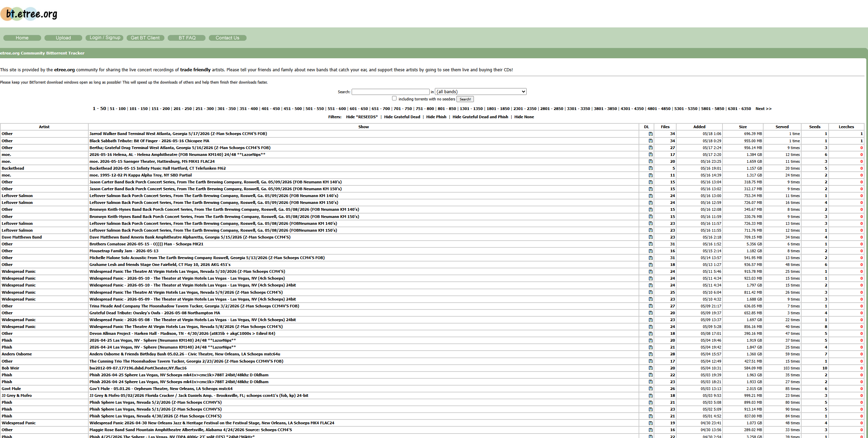The height and width of the screenshot is (438, 868).
Task: Download Trina Meade And Company torrent
Action: [x=651, y=306]
